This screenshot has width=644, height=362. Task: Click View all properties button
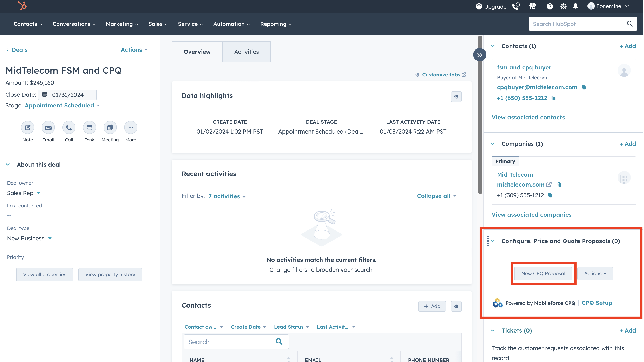45,275
